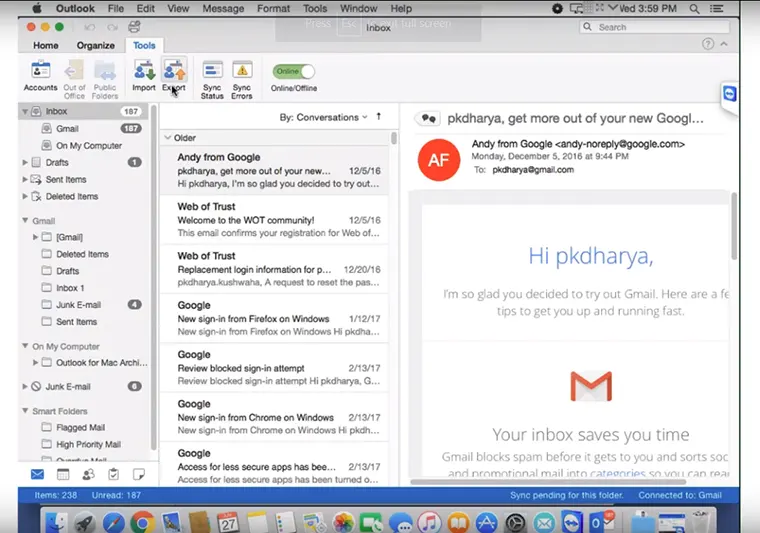
Task: Click the print icon in title bar
Action: click(134, 27)
